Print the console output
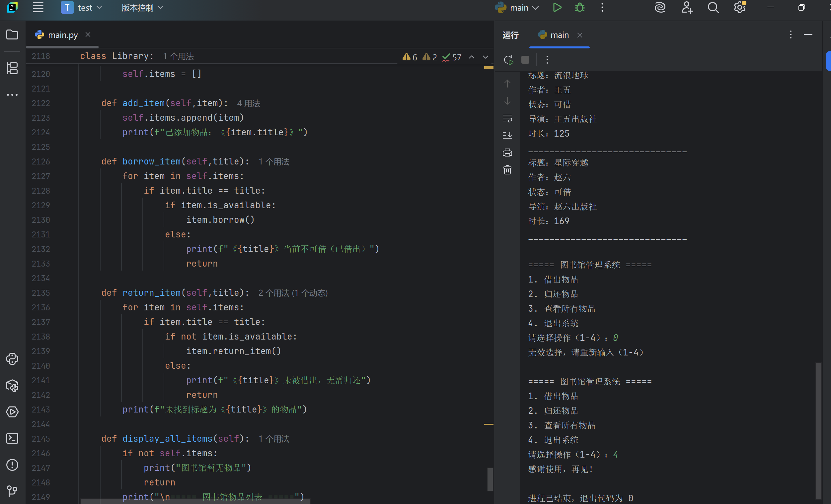This screenshot has width=831, height=504. 507,153
